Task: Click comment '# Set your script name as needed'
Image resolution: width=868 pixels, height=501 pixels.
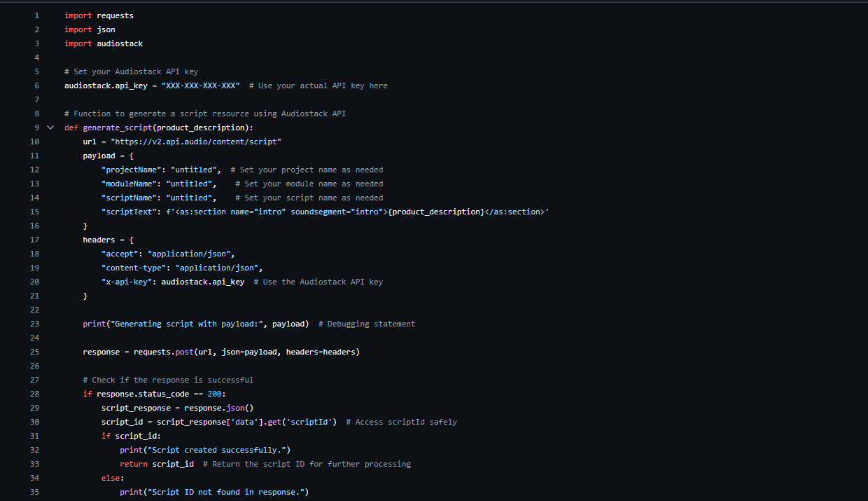Action: (309, 198)
